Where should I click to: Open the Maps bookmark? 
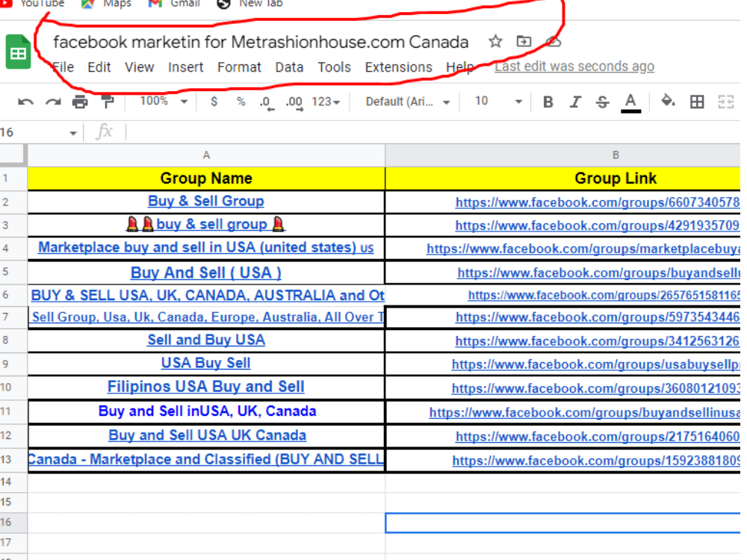[106, 4]
